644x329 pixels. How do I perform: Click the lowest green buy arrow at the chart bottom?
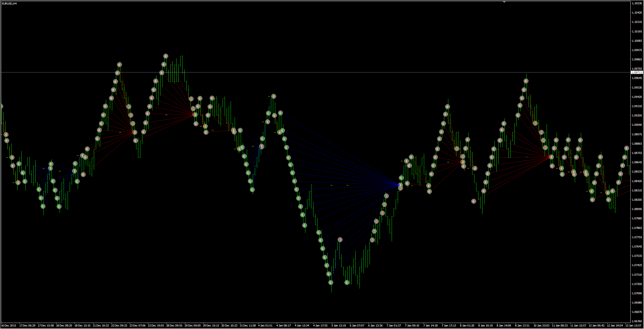pyautogui.click(x=331, y=283)
